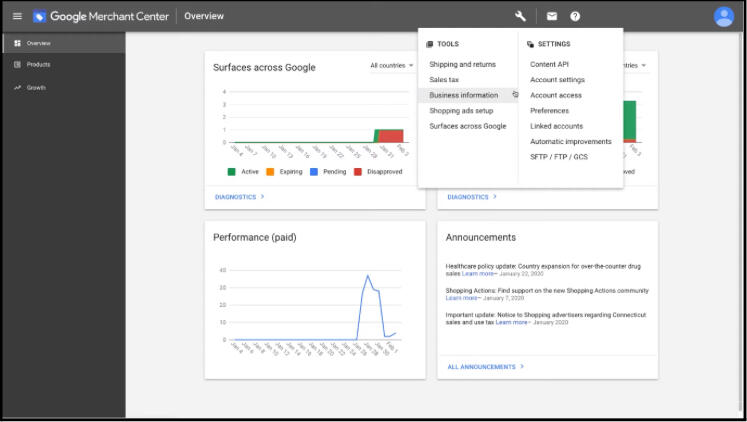The image size is (747, 422).
Task: Select Shipping and returns menu item
Action: 462,64
